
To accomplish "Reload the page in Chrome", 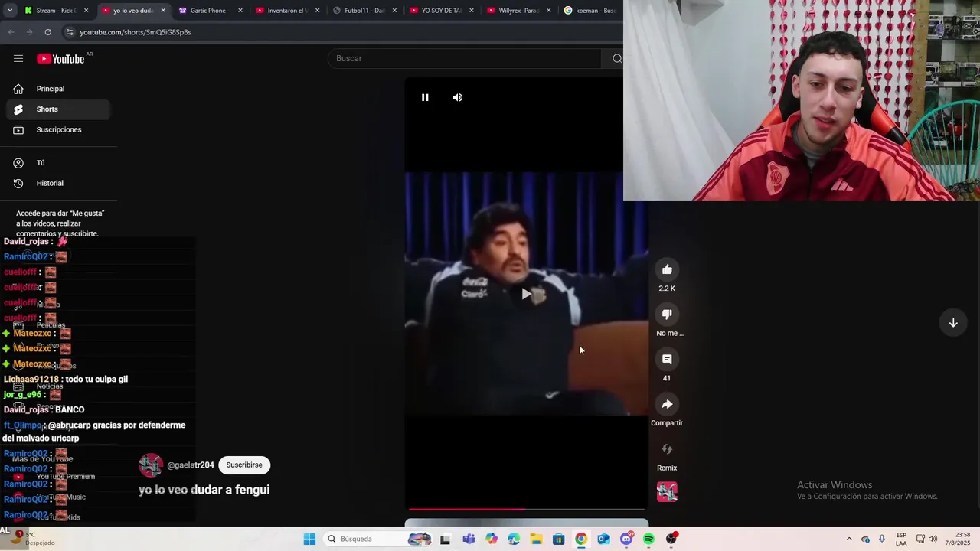I will coord(47,32).
